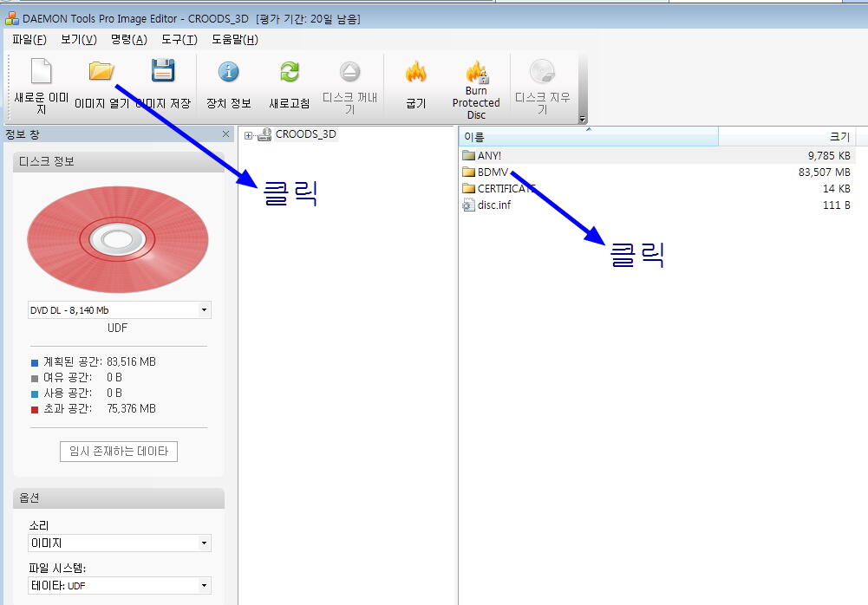The width and height of the screenshot is (868, 605).
Task: Select the BDMV folder name
Action: [493, 172]
